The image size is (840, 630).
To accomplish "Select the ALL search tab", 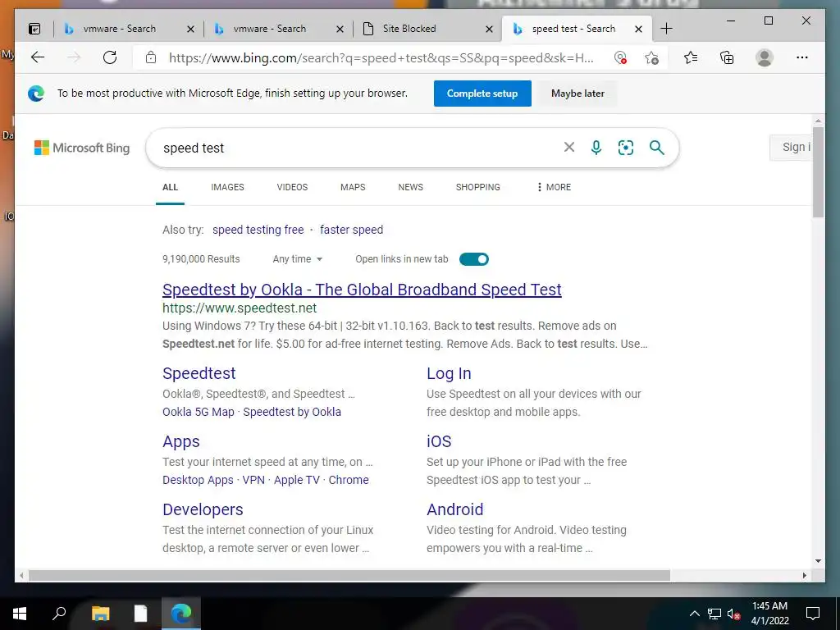I will coord(171,187).
